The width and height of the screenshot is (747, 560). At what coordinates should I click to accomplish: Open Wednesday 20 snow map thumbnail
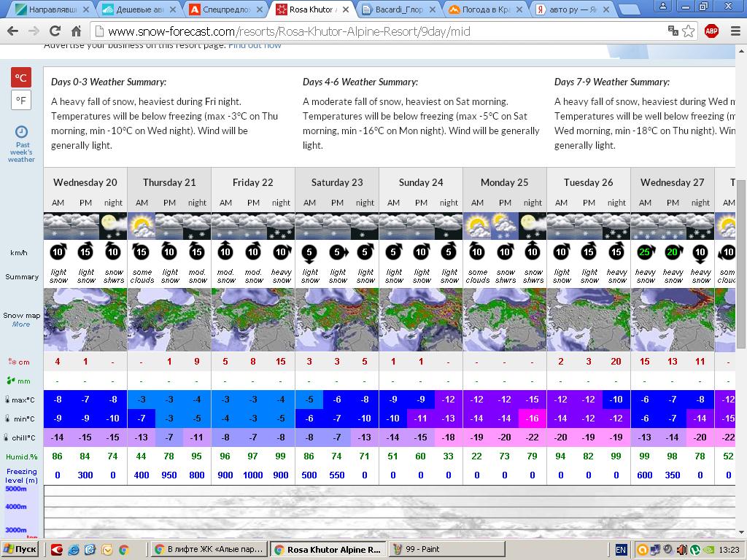click(85, 319)
